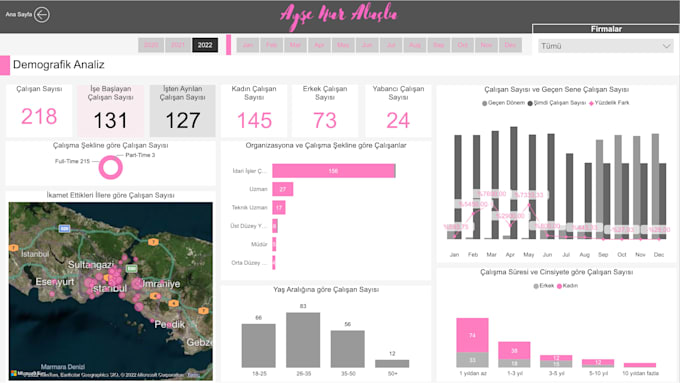This screenshot has height=383, width=680.
Task: Select the 26-35 age bar with 83
Action: pos(303,340)
